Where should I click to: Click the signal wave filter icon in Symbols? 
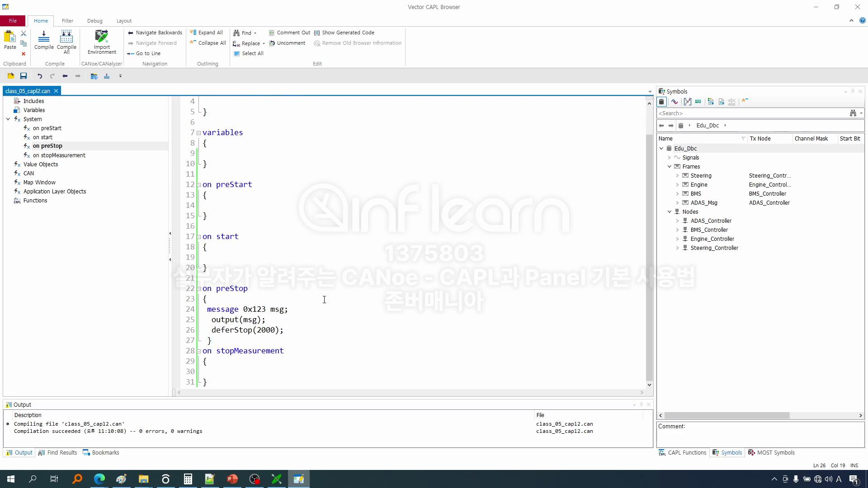click(675, 102)
